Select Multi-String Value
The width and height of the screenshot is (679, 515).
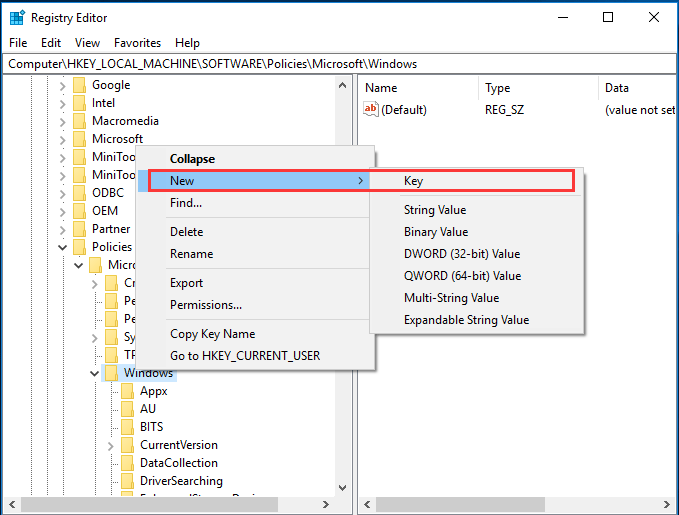click(x=476, y=298)
